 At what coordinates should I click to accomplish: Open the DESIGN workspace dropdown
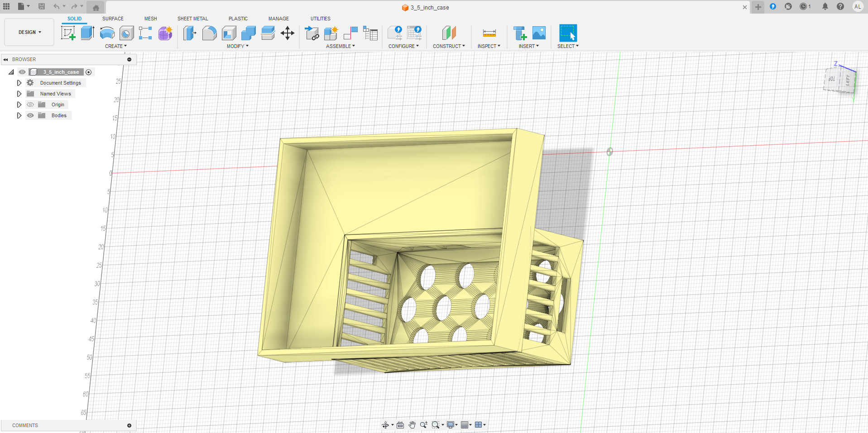pyautogui.click(x=29, y=32)
